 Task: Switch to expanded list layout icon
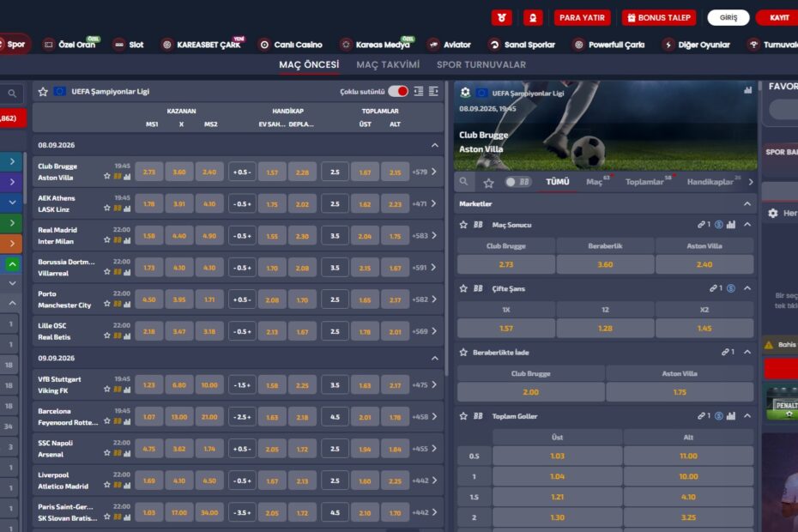click(433, 91)
